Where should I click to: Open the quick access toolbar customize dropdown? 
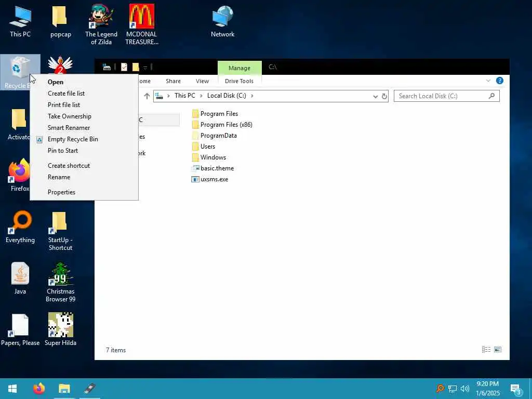[x=145, y=68]
